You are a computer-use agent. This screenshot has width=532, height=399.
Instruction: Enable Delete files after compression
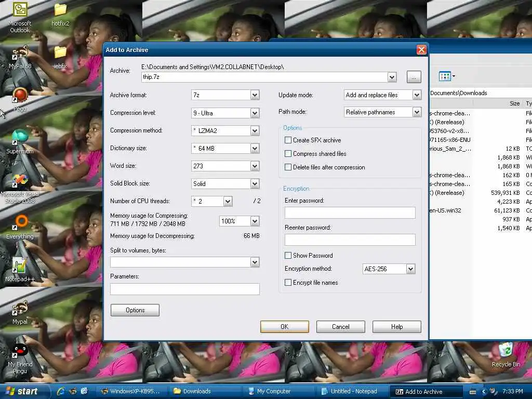pyautogui.click(x=288, y=167)
